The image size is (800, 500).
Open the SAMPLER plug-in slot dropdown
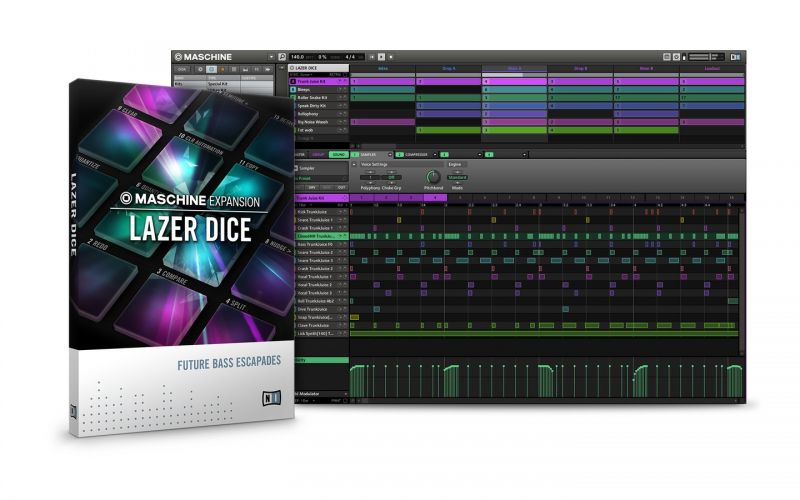point(390,155)
